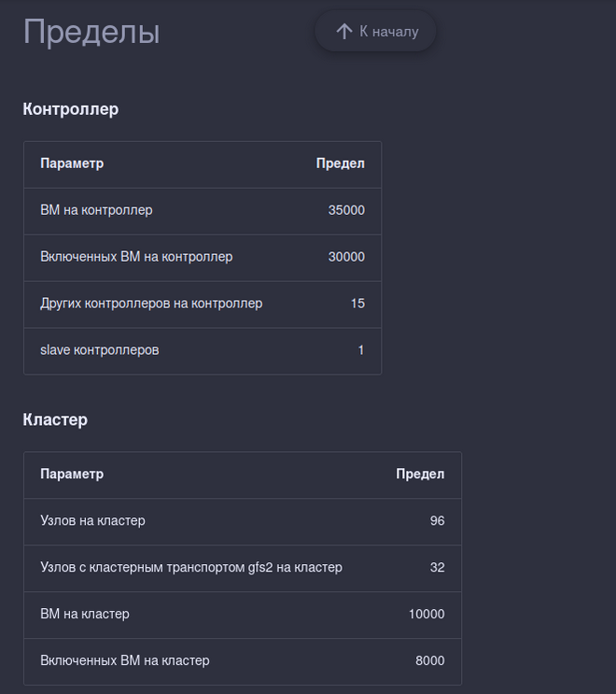Click the "Включенных ВМ на контроллер" row label
Viewport: 616px width, 694px height.
136,257
